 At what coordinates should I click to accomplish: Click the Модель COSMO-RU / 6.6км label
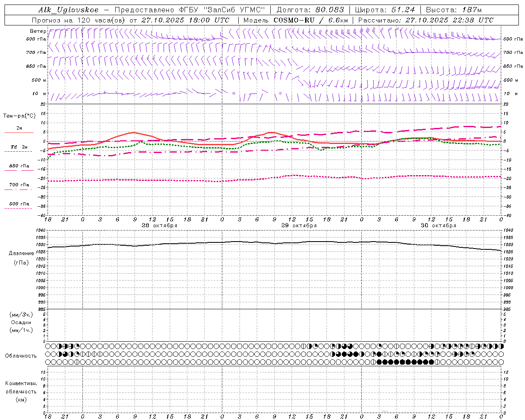296,20
